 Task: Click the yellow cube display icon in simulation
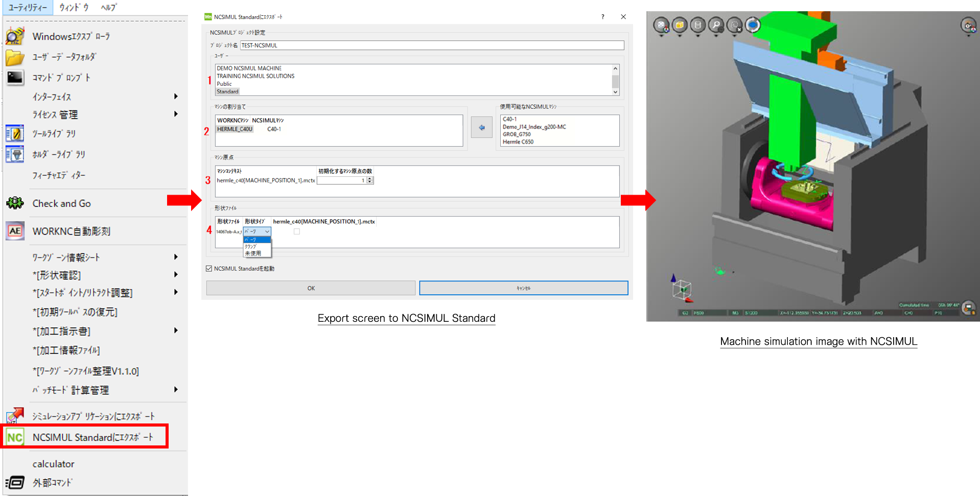click(680, 25)
